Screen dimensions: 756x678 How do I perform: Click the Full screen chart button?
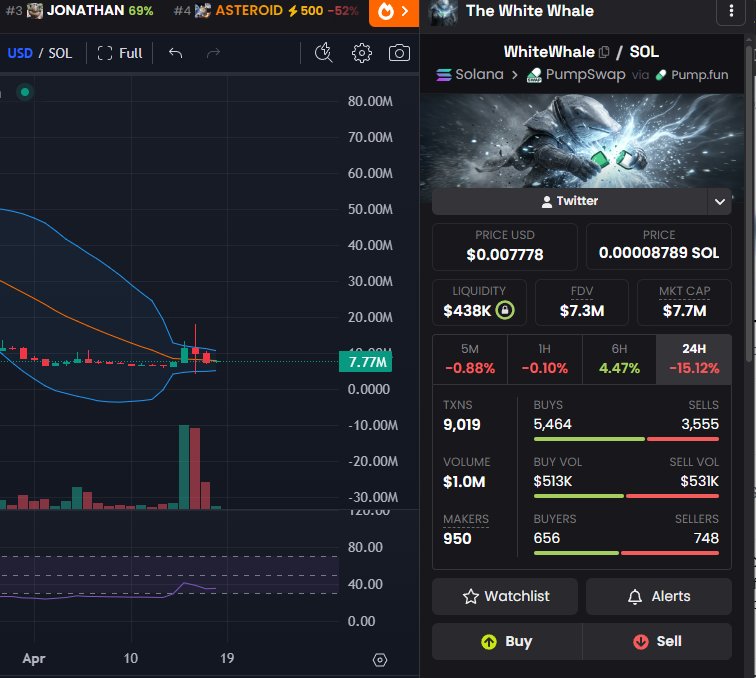pos(120,53)
